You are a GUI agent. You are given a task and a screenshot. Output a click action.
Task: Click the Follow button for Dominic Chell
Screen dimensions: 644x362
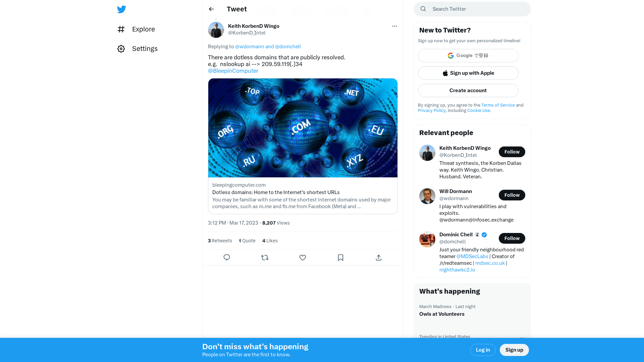point(512,238)
